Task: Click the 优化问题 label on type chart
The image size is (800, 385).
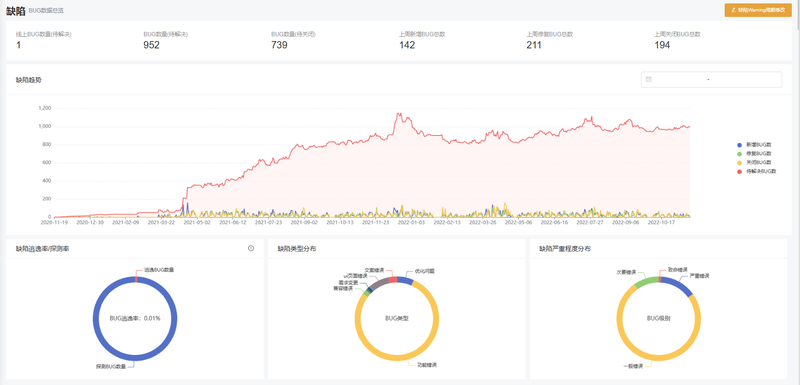Action: click(424, 272)
